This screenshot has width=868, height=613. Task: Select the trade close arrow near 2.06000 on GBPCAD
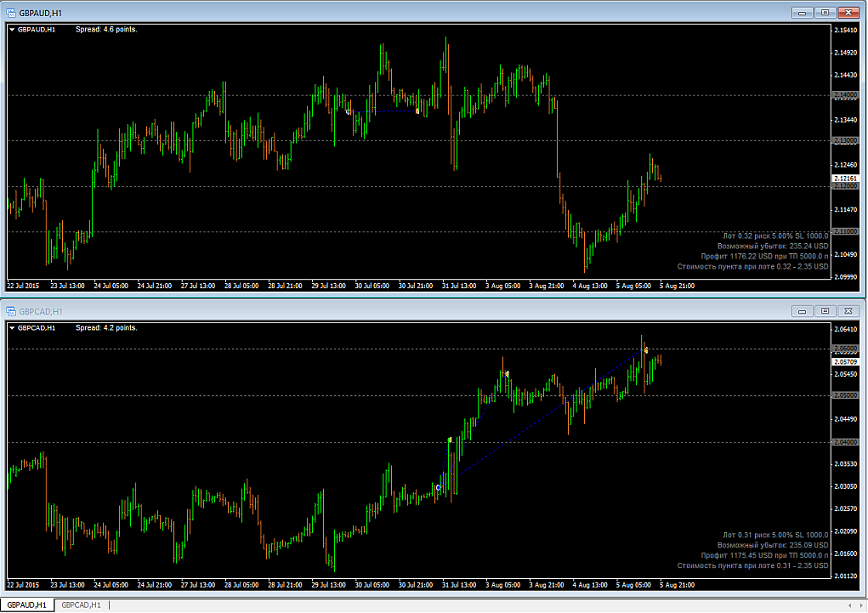[x=645, y=350]
